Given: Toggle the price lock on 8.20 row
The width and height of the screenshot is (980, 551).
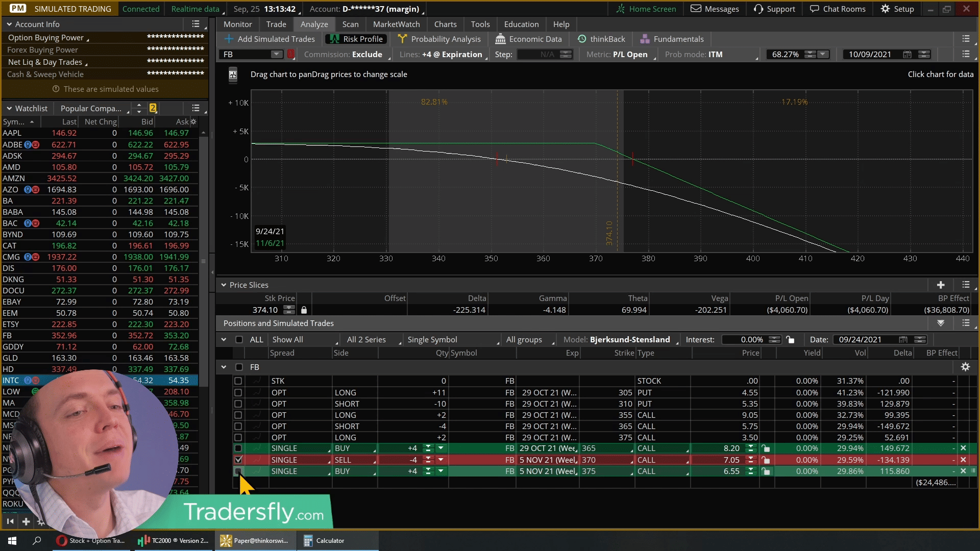Looking at the screenshot, I should click(x=765, y=448).
